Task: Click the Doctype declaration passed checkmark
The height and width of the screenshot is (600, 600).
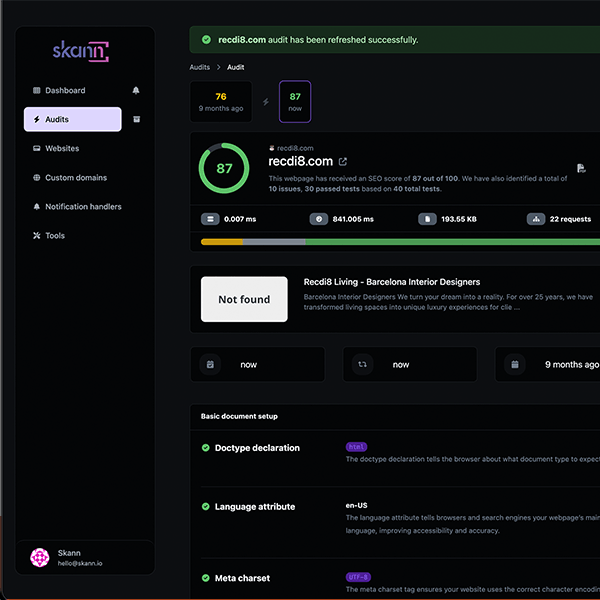Action: [205, 448]
